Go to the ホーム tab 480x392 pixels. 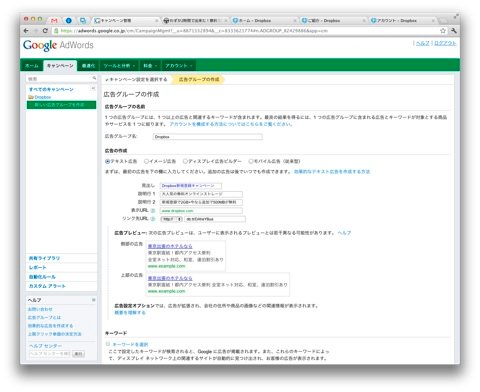coord(32,66)
